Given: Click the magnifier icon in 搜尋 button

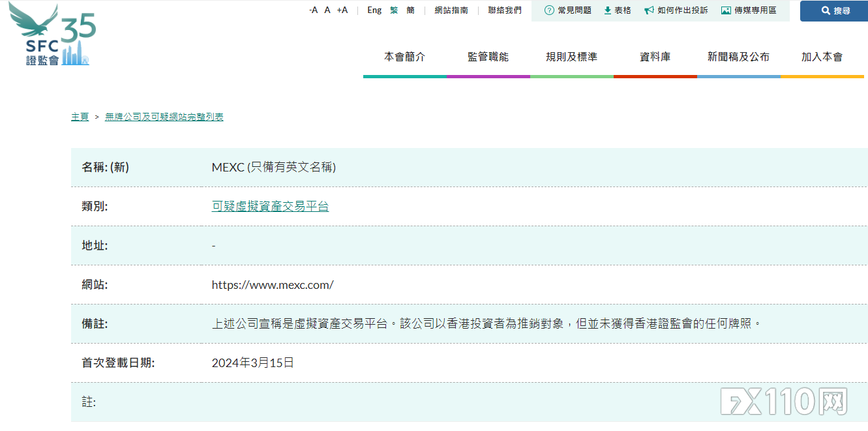Looking at the screenshot, I should pos(826,11).
